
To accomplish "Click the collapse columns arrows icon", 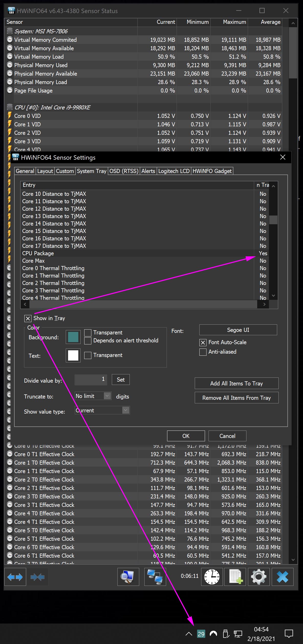I will coord(37,577).
